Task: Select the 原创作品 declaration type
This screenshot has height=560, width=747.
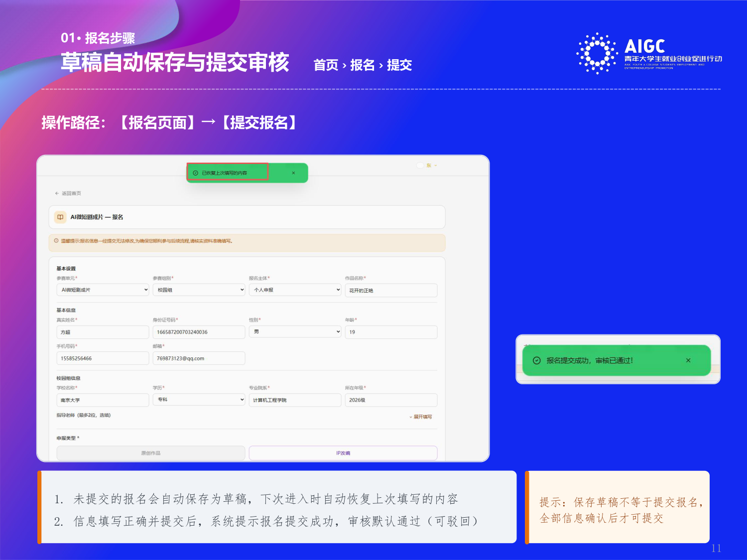Action: coord(151,453)
